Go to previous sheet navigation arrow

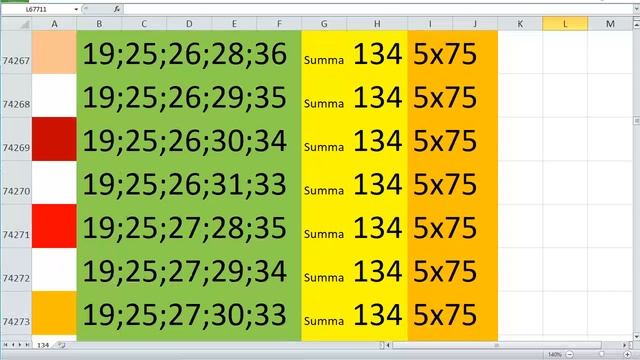click(13, 345)
